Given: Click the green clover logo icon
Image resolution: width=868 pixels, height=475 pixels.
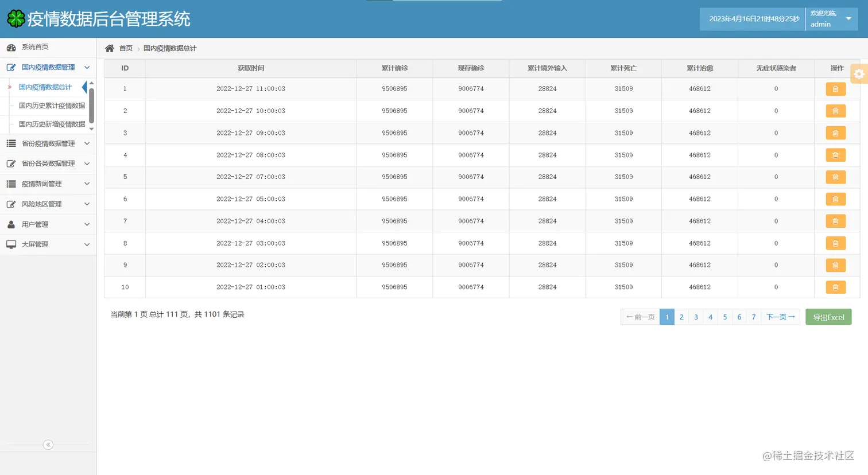Looking at the screenshot, I should pos(16,19).
